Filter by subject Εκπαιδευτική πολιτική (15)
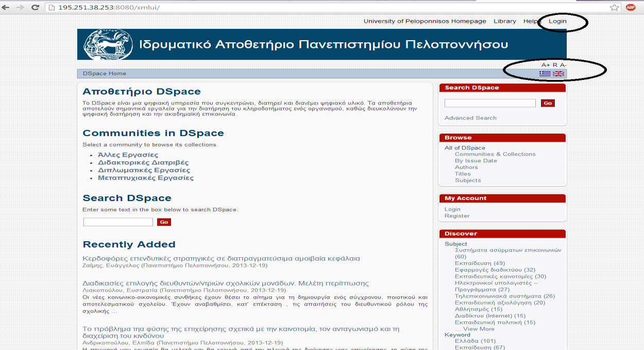Viewport: 644px width, 350px height. point(495,323)
